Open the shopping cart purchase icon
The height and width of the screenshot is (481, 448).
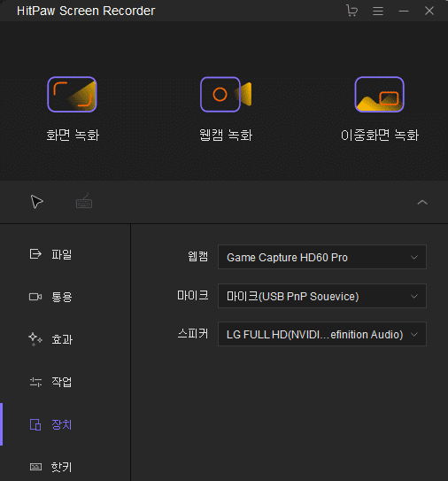coord(351,11)
